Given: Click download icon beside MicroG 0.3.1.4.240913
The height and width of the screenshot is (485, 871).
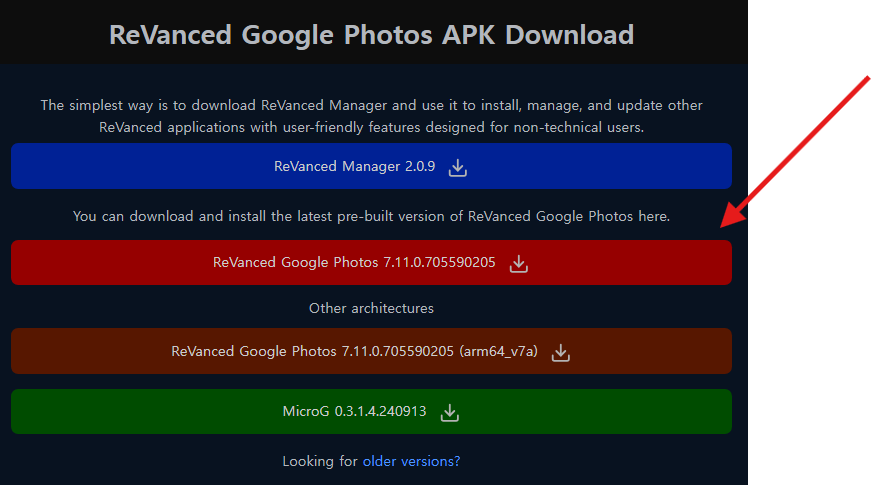Looking at the screenshot, I should coord(449,413).
